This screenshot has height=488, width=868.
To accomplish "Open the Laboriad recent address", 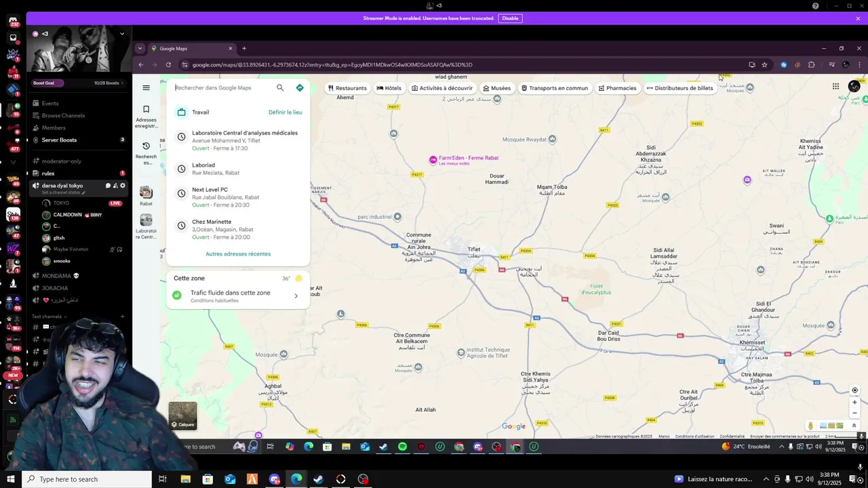I will [238, 169].
